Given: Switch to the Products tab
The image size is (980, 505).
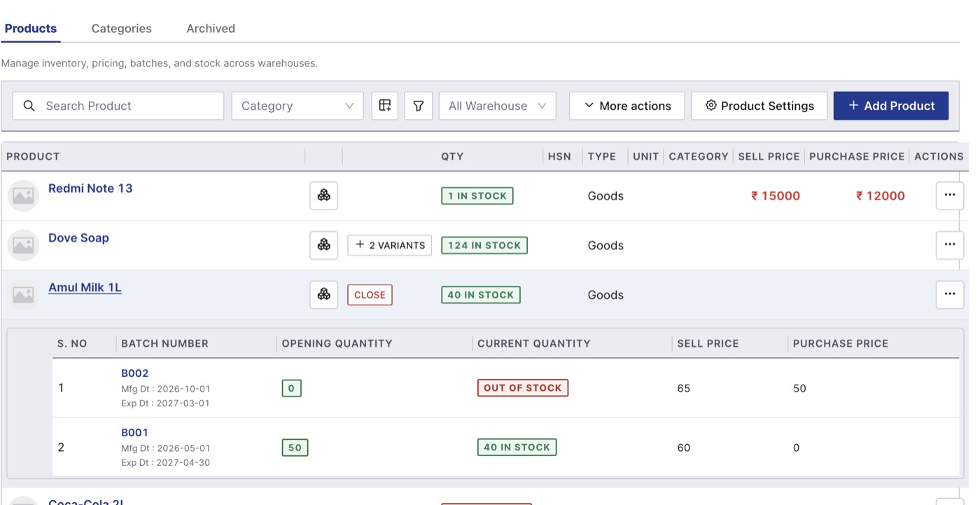Looking at the screenshot, I should point(31,29).
